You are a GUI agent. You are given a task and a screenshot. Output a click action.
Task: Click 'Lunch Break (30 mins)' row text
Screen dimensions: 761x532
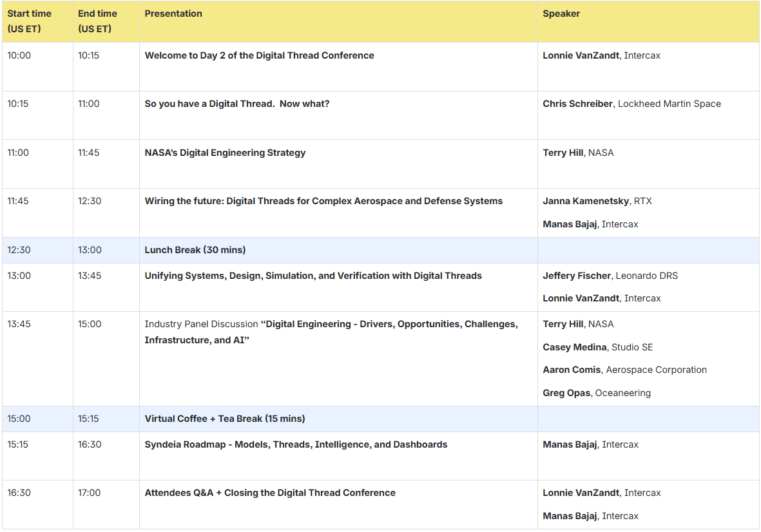195,250
